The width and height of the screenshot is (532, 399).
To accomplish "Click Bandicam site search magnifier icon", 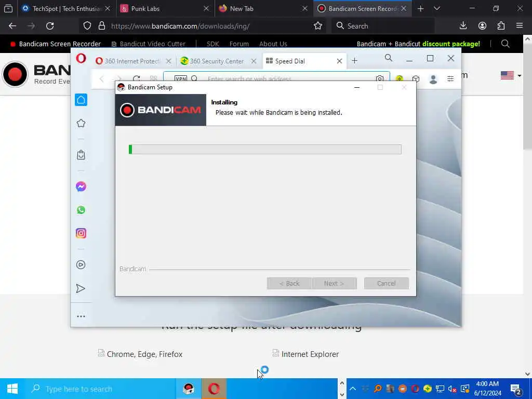I will coord(505,44).
